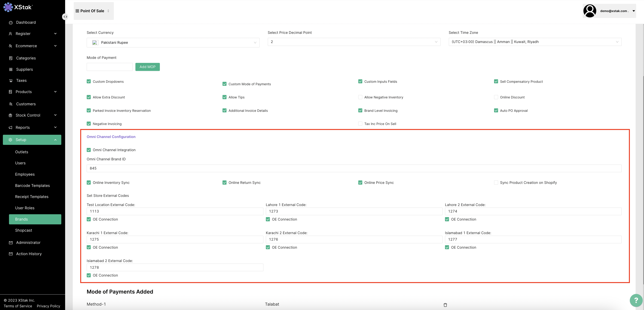This screenshot has width=644, height=310.
Task: Open the green help question-mark bubble
Action: (636, 300)
